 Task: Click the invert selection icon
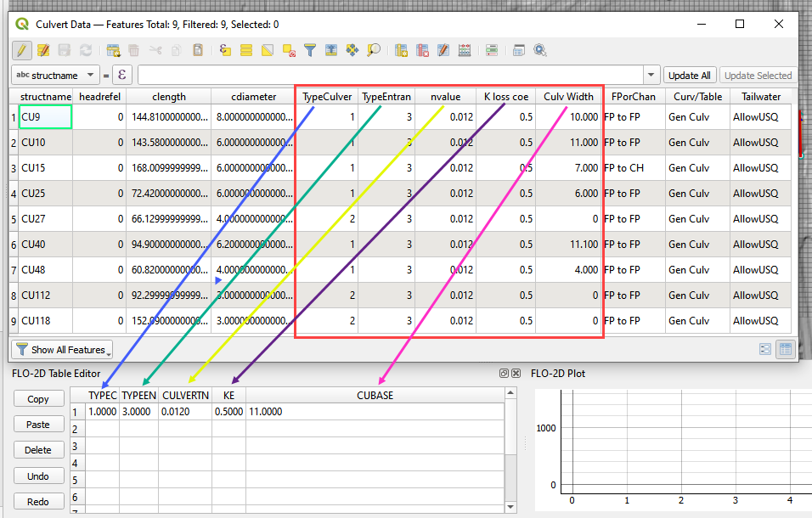(268, 51)
